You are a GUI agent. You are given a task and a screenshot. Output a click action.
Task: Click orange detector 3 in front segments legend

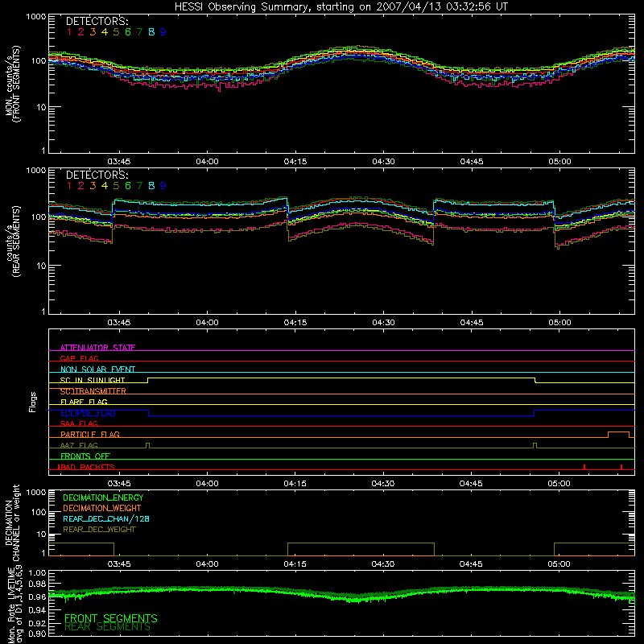93,32
